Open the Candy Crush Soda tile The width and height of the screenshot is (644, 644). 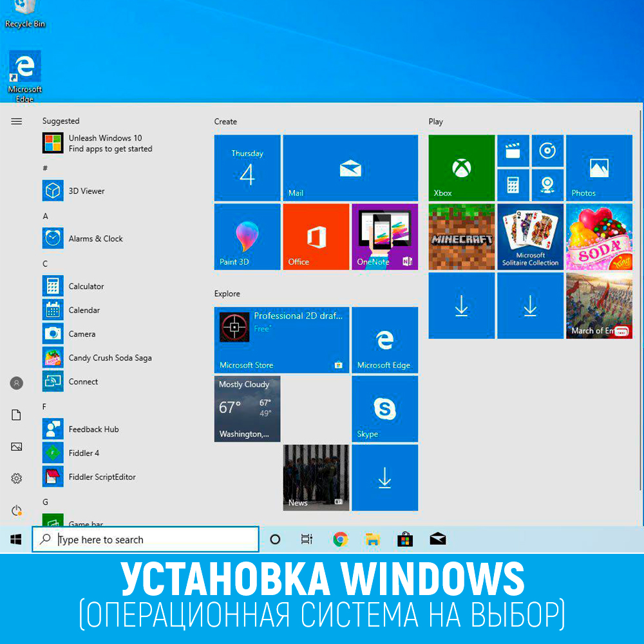599,236
